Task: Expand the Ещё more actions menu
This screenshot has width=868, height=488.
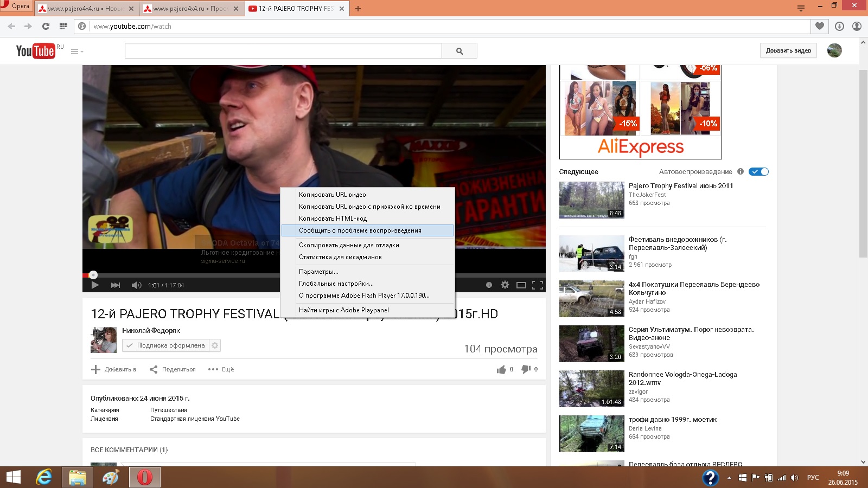Action: pyautogui.click(x=221, y=369)
